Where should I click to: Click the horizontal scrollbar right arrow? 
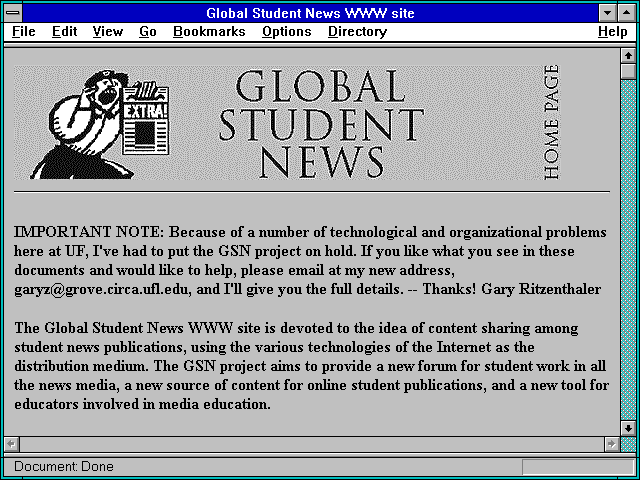coord(611,444)
